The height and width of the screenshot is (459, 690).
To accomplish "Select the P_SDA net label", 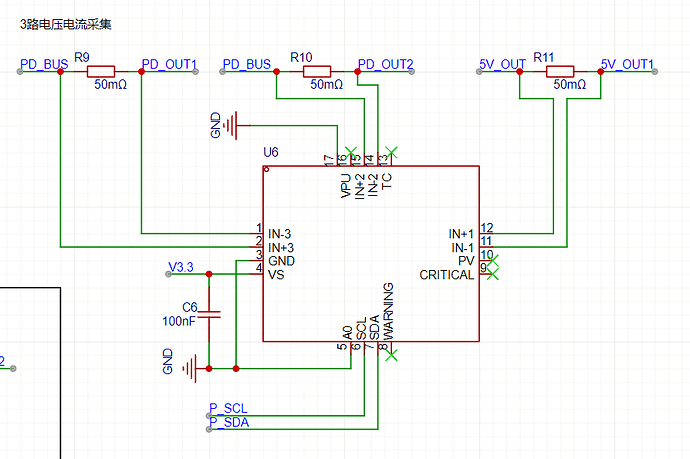I will click(228, 423).
